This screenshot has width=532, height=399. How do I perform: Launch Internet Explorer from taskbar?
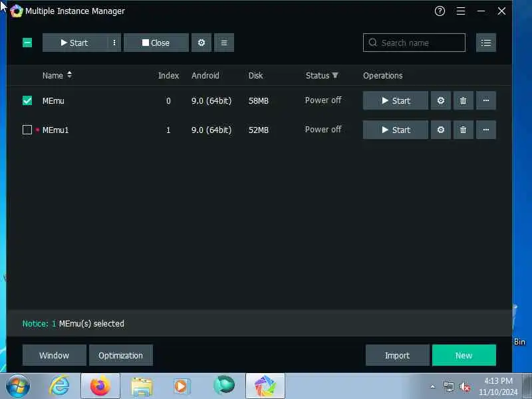(x=59, y=386)
